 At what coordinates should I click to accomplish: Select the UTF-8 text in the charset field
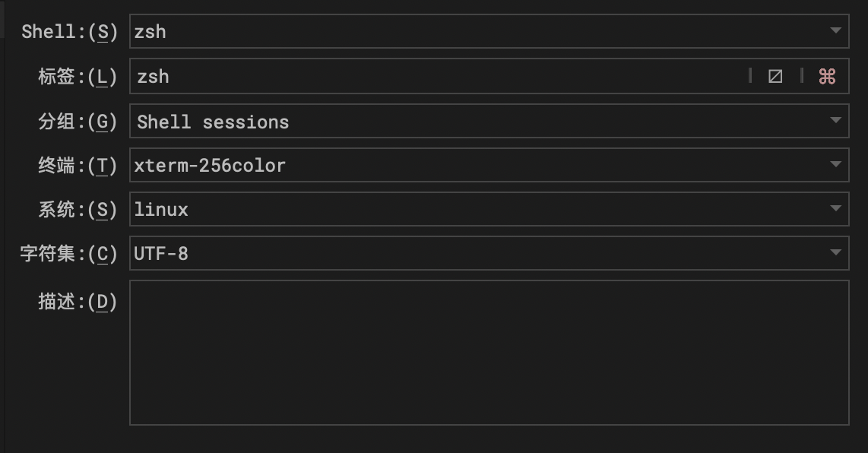tap(162, 253)
